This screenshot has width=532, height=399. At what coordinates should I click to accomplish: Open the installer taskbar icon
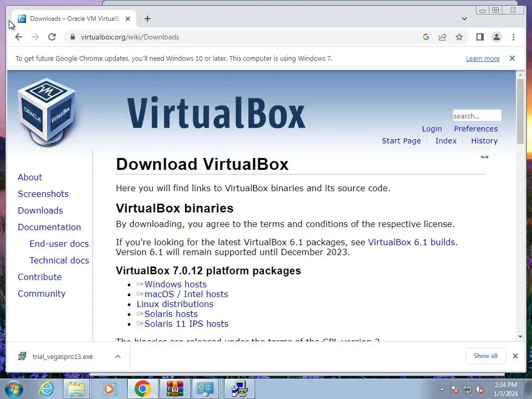click(x=240, y=389)
